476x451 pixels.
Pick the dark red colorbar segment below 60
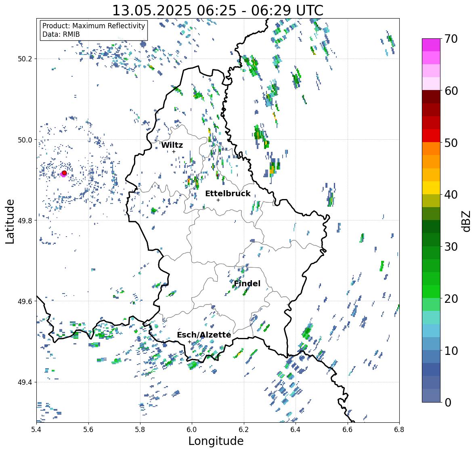tap(431, 96)
